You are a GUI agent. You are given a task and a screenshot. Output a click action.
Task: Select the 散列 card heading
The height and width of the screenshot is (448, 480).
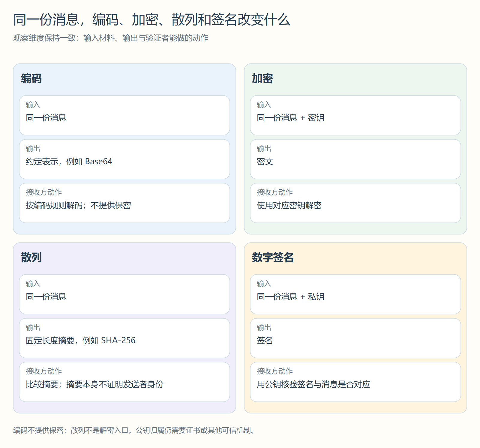coord(31,258)
